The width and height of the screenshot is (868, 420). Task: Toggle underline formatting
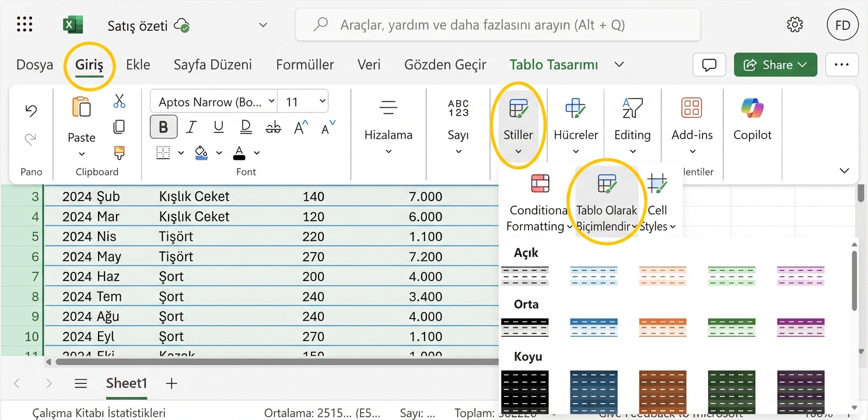click(x=218, y=127)
